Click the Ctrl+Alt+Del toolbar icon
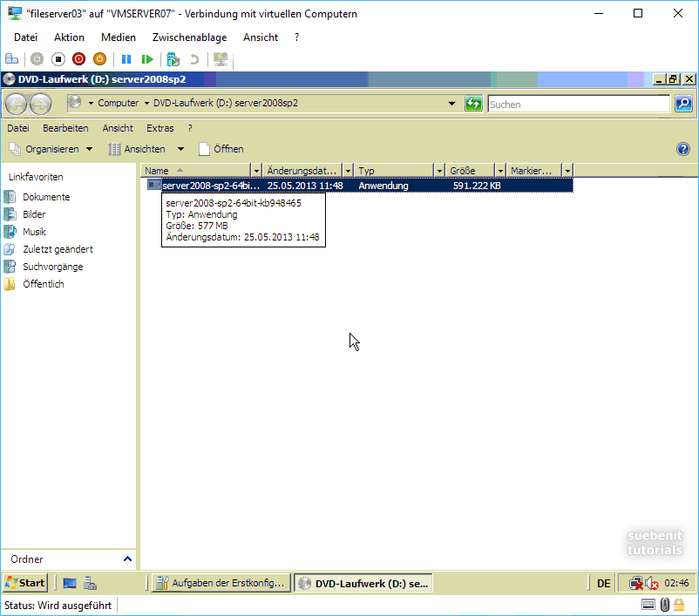This screenshot has width=699, height=616. [11, 59]
